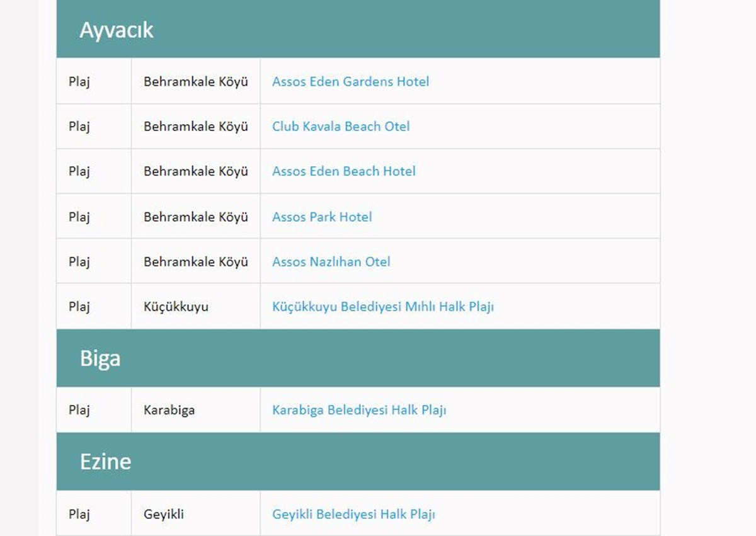This screenshot has width=756, height=536.
Task: Click Behramkale Köyü beside Assos Nazlıhan Otel
Action: pyautogui.click(x=196, y=261)
